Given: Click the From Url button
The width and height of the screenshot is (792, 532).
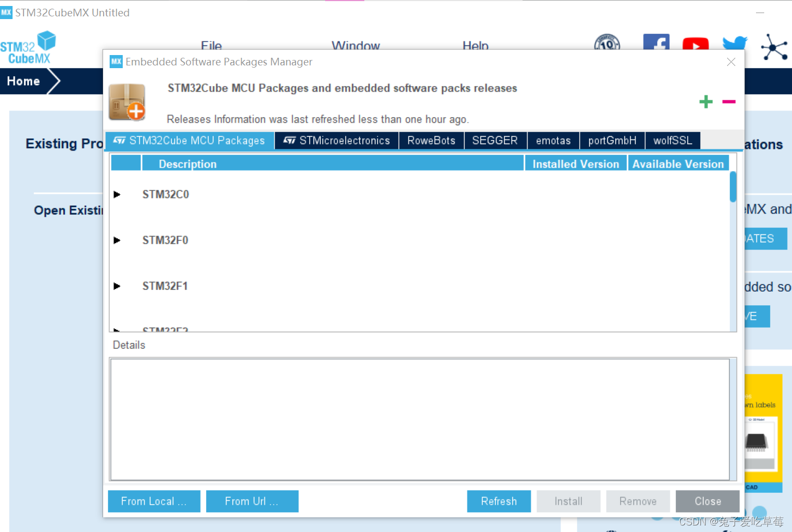Looking at the screenshot, I should tap(252, 501).
